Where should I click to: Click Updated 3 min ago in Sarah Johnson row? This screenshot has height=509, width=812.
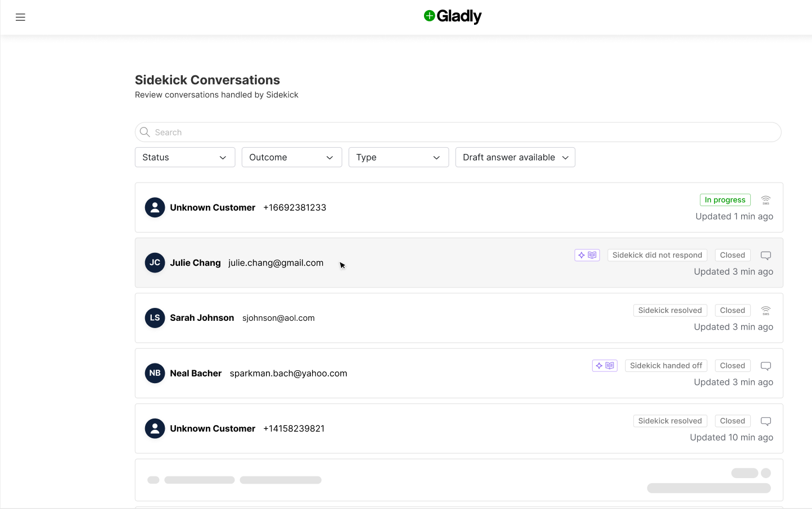[733, 327]
